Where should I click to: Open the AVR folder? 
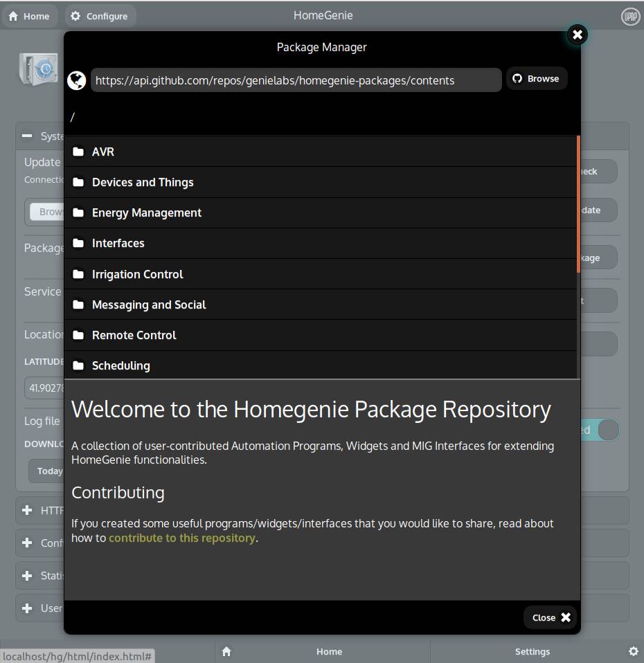321,152
